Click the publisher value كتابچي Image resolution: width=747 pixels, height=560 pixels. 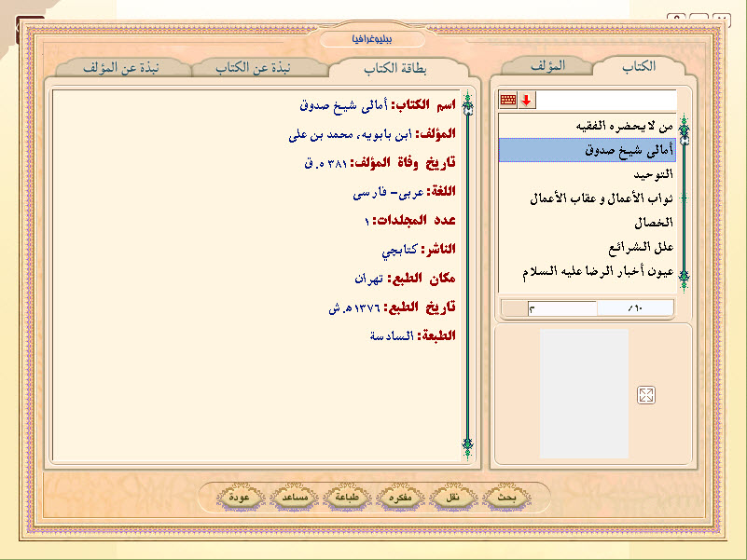(399, 250)
